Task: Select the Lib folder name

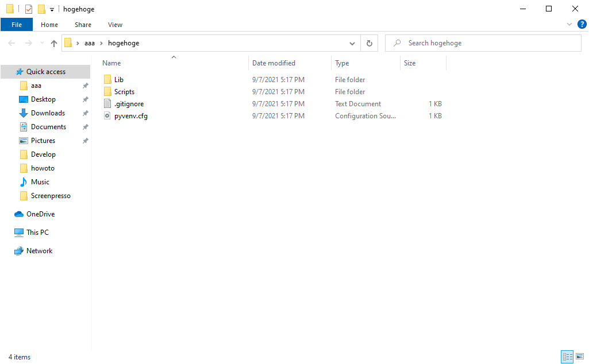Action: pyautogui.click(x=119, y=80)
